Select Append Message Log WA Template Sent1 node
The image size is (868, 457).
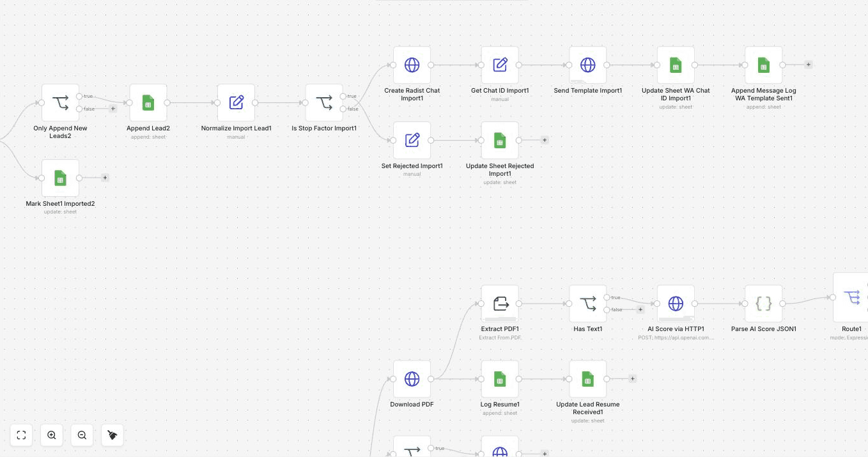[764, 65]
